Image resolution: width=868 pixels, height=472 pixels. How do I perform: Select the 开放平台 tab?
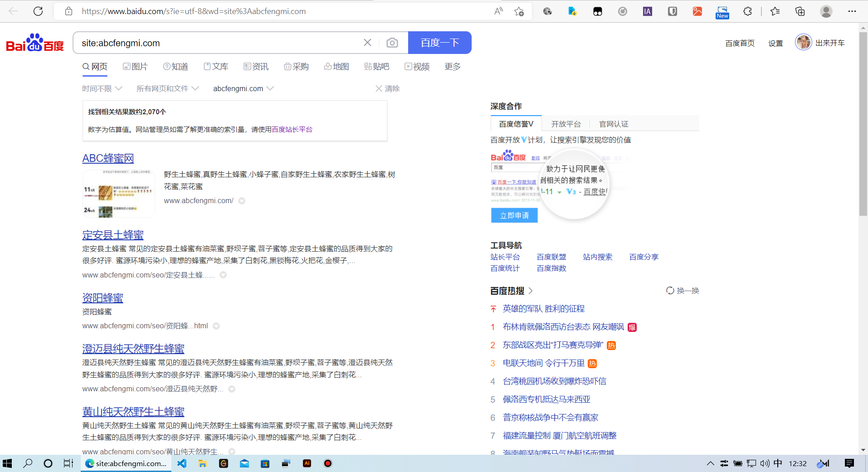click(566, 123)
